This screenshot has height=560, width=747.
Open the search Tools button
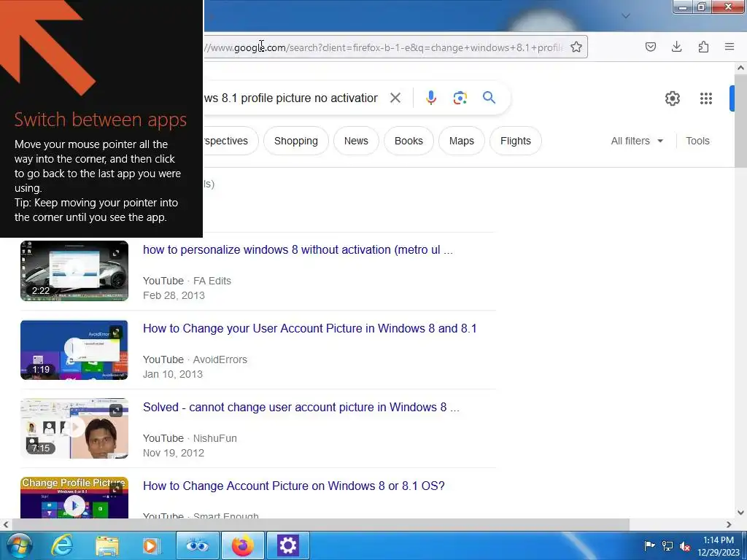[x=697, y=141]
